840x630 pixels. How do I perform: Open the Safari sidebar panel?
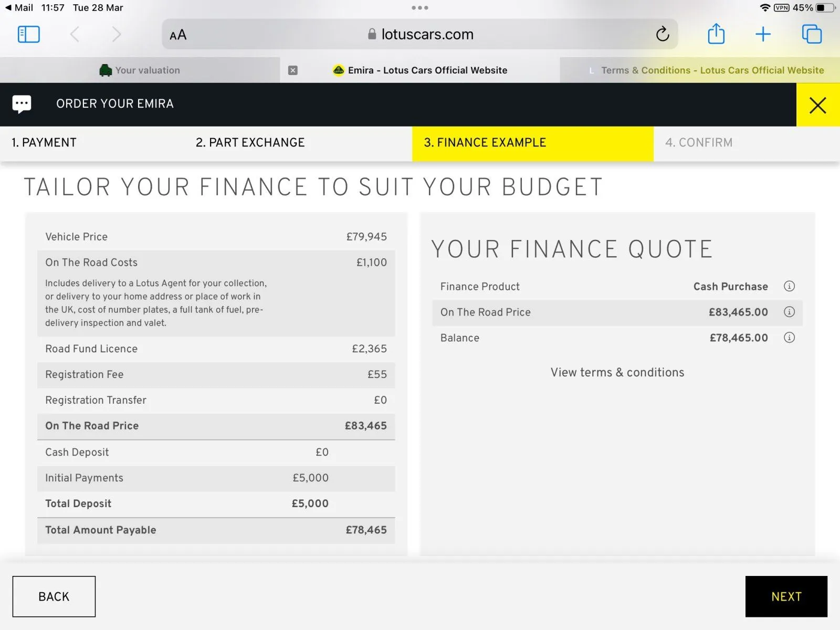(29, 35)
